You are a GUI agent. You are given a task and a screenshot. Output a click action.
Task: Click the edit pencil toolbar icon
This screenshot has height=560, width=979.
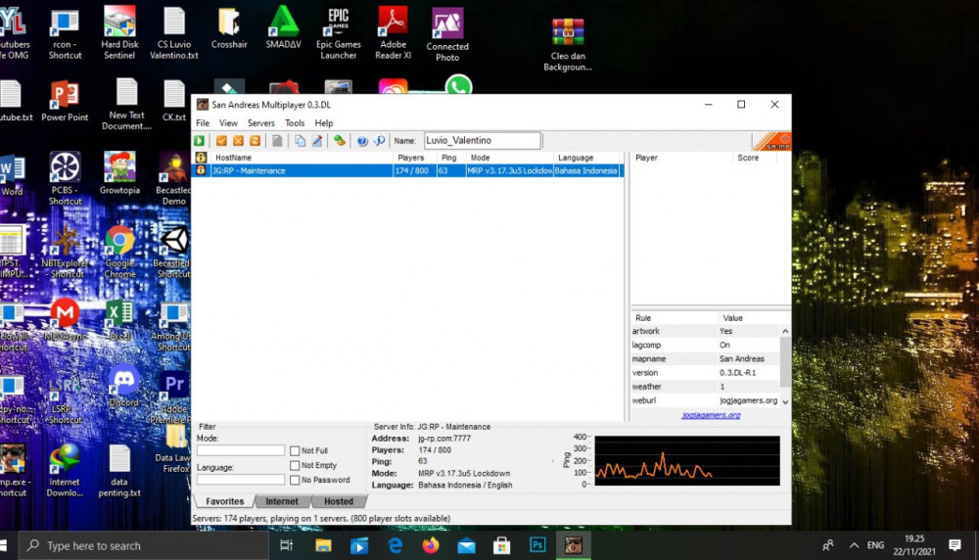(x=317, y=141)
